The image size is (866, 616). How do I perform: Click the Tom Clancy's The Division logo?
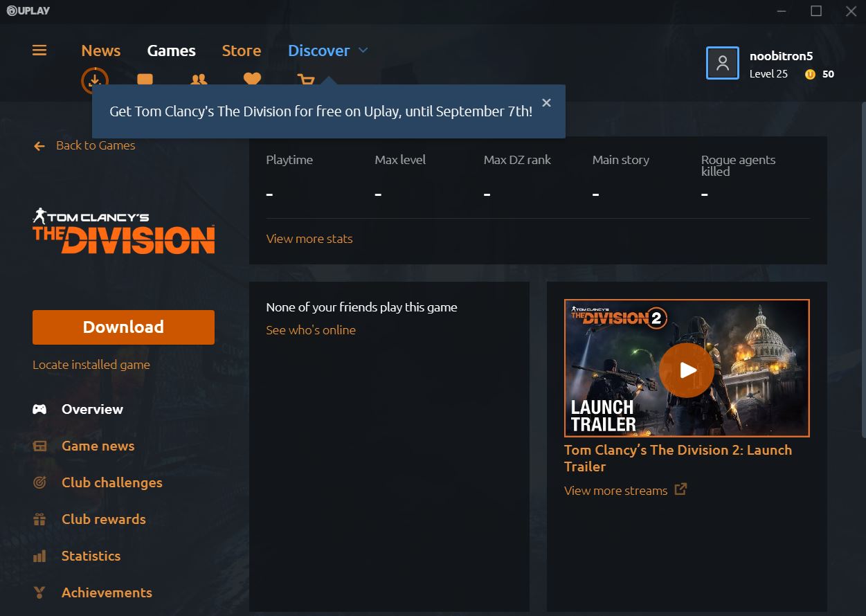[x=123, y=230]
